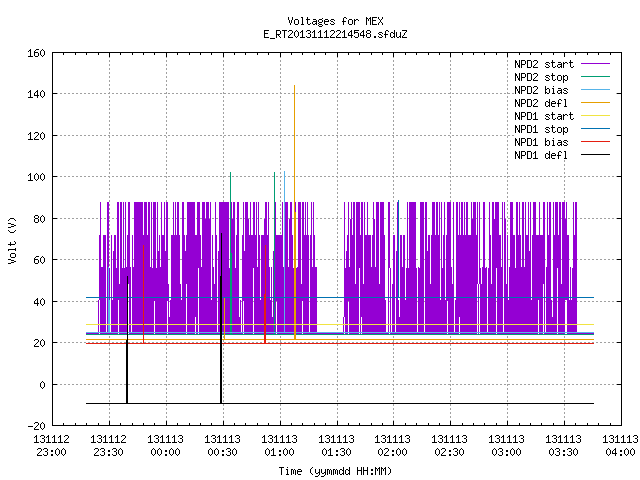Click the "NPD2 start" legend label
The height and width of the screenshot is (480, 640).
click(544, 64)
